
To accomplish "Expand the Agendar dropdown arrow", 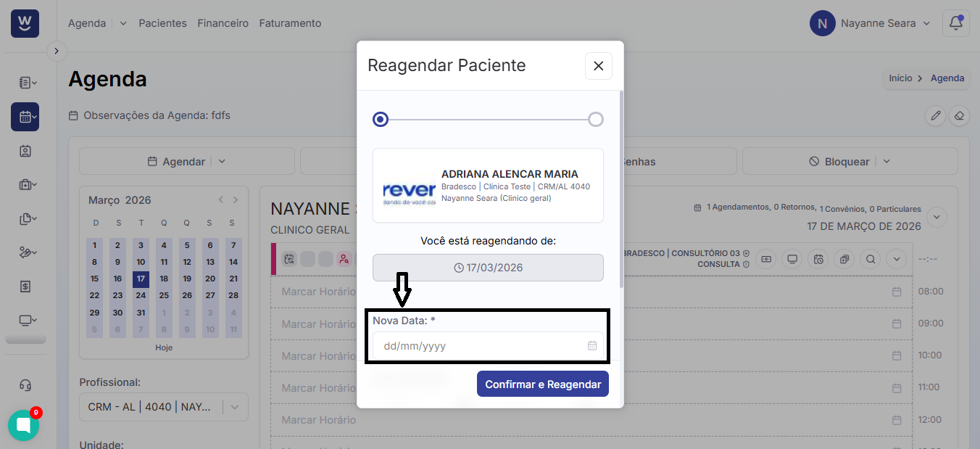I will coord(222,161).
